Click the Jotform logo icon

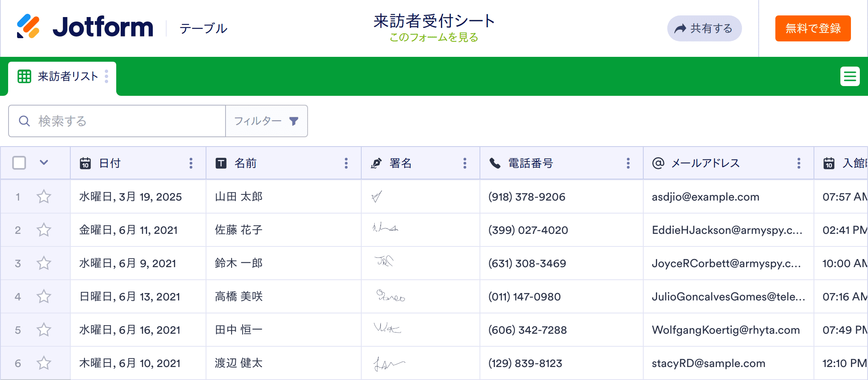pyautogui.click(x=28, y=27)
